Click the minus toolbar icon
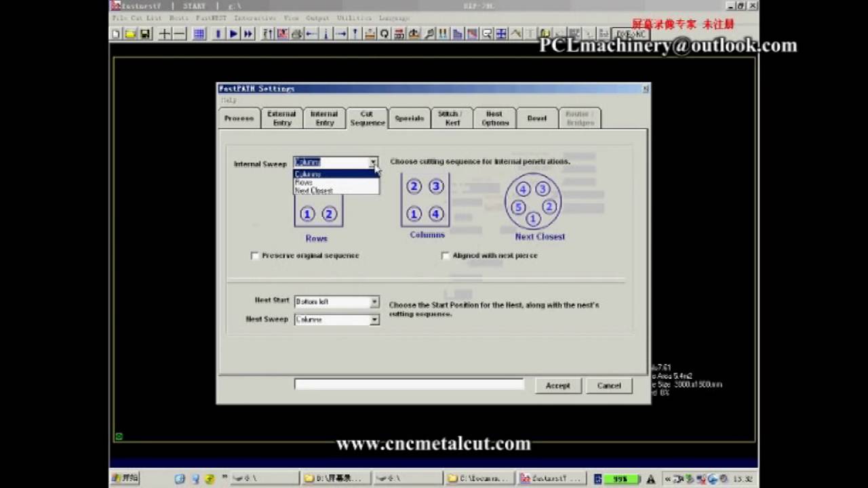The image size is (868, 488). coord(180,33)
